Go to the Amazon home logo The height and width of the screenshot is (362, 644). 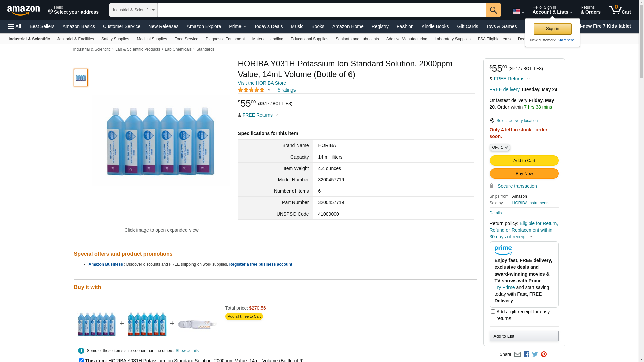click(23, 10)
